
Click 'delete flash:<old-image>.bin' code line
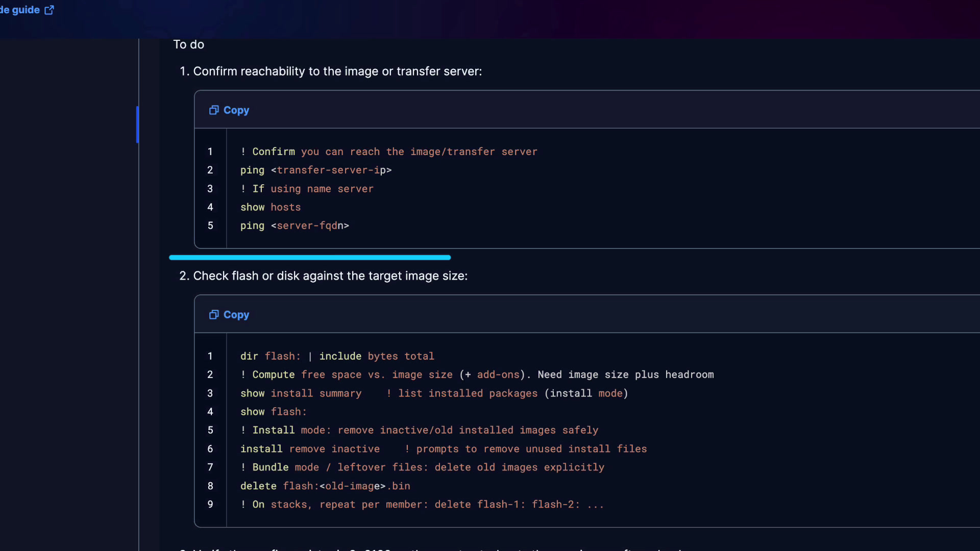click(x=325, y=486)
